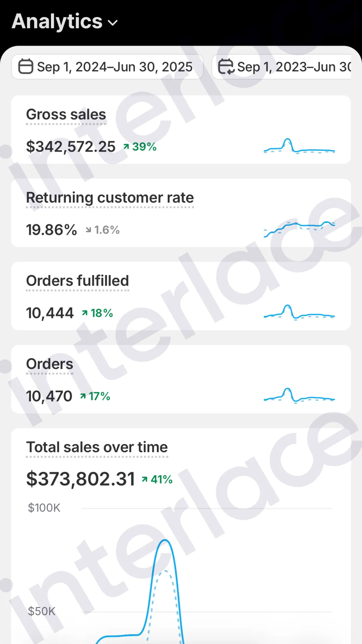
Task: Open the Returning customer rate report
Action: (x=110, y=198)
